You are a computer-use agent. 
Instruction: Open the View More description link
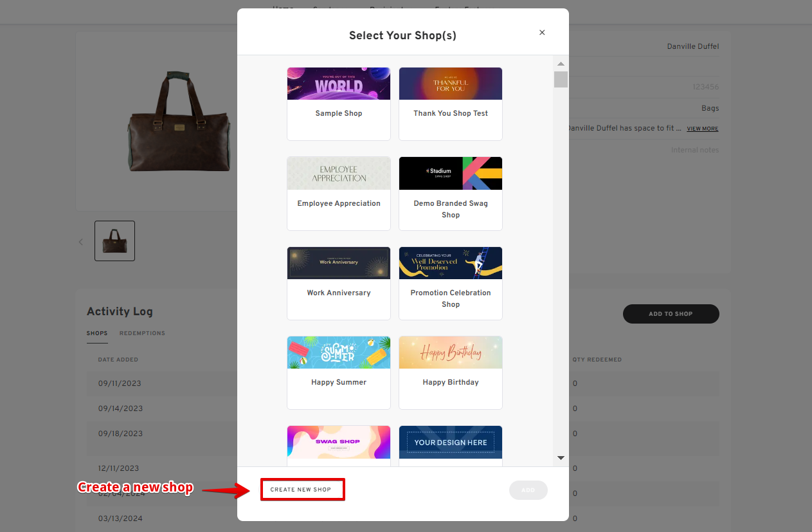click(x=702, y=129)
